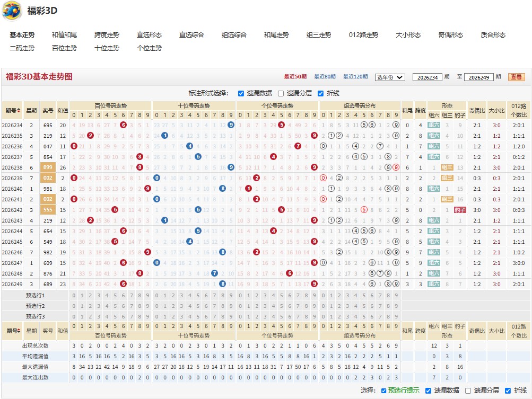The width and height of the screenshot is (532, 399).
Task: Open 直选形态 tab
Action: point(149,34)
